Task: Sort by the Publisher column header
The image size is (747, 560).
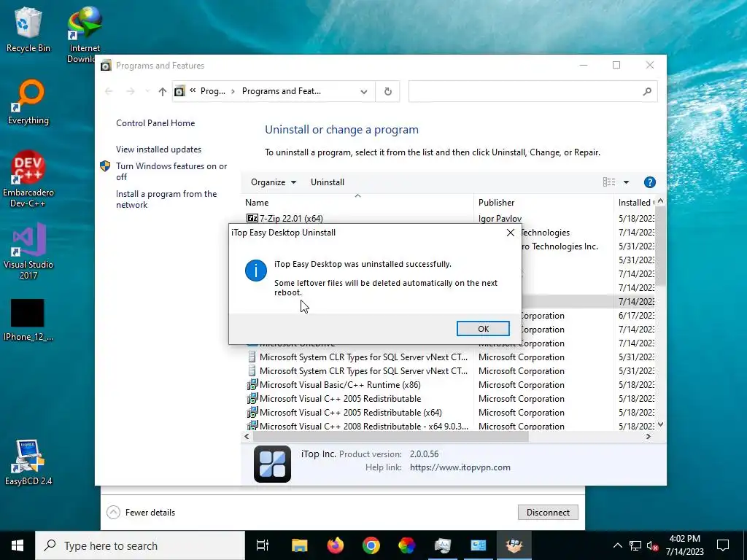Action: point(543,203)
